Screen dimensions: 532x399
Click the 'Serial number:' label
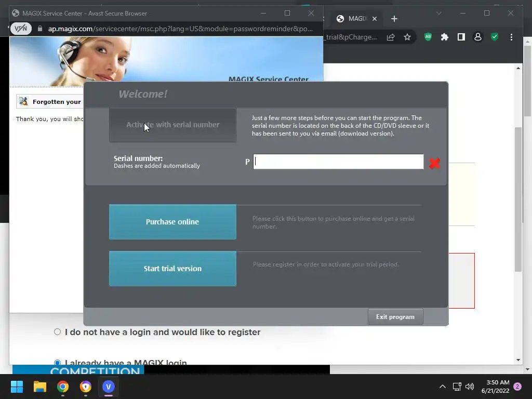(x=138, y=158)
